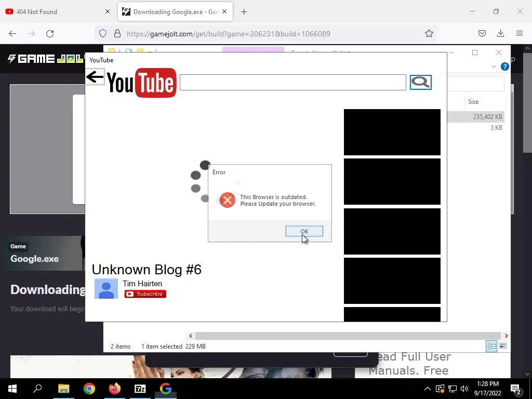The height and width of the screenshot is (399, 532).
Task: Click the YouTube search text field
Action: (293, 83)
